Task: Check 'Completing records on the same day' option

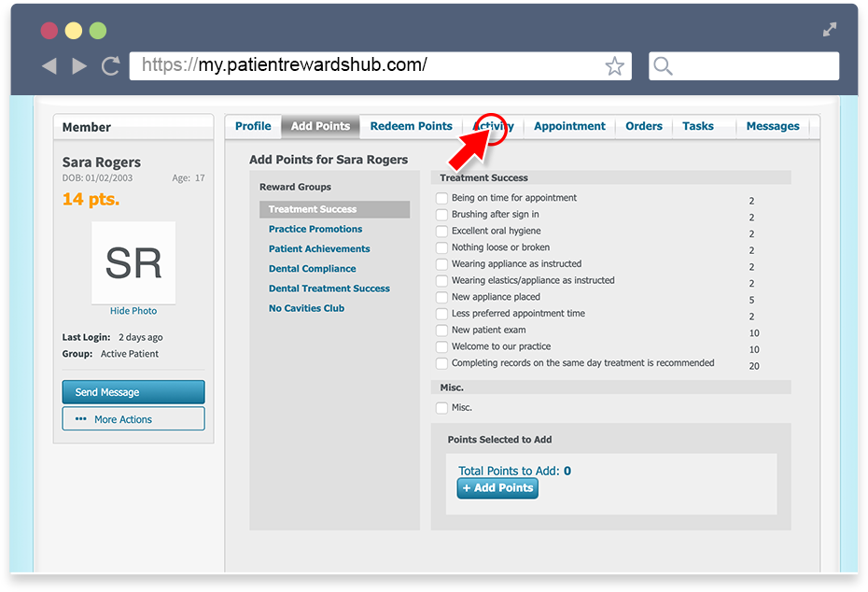Action: (441, 363)
